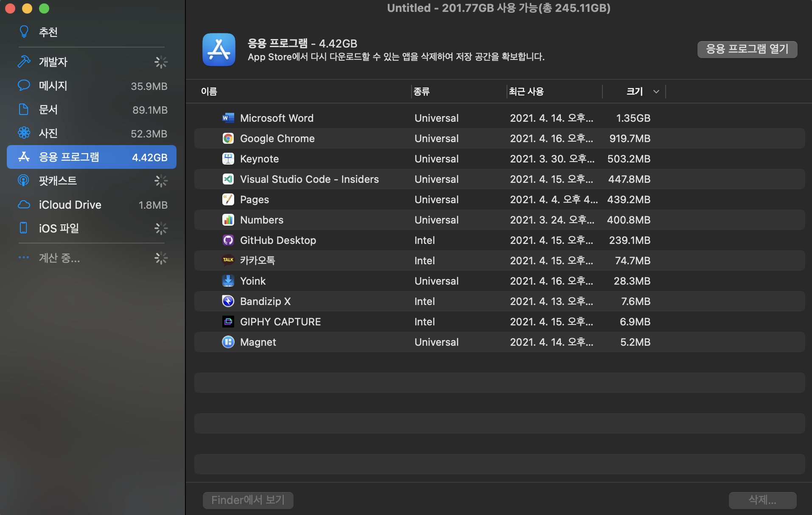
Task: Sort by 최근 사용 column header
Action: click(526, 92)
